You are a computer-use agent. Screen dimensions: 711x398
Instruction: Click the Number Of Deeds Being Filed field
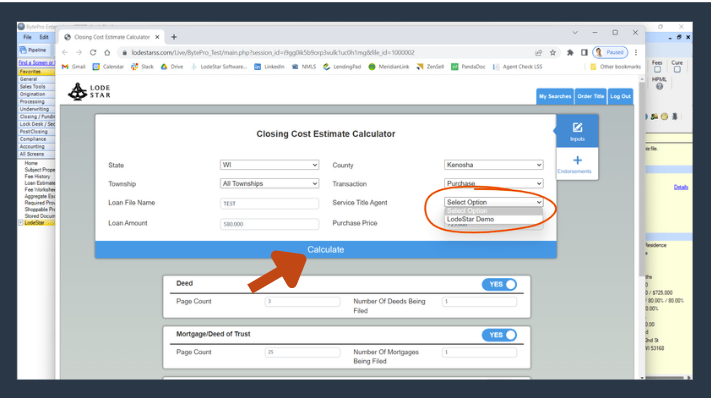(x=479, y=301)
